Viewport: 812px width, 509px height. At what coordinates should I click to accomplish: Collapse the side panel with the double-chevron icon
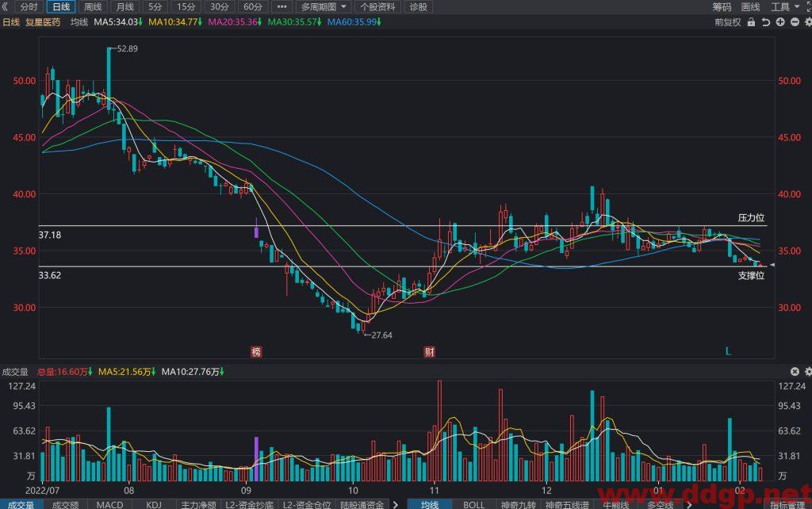coord(6,6)
